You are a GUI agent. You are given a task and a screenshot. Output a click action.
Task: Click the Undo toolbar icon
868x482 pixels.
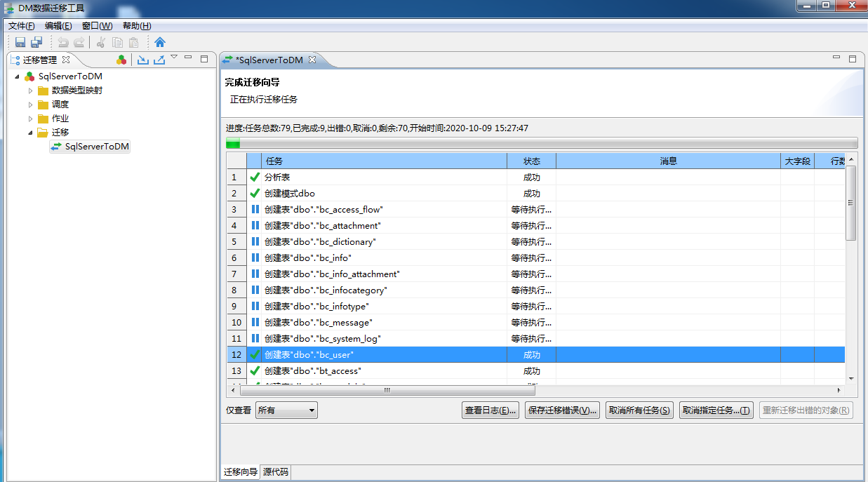[62, 42]
